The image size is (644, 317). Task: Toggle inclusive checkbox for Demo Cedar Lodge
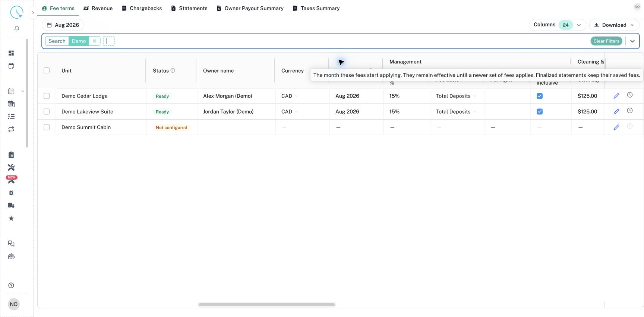point(540,96)
